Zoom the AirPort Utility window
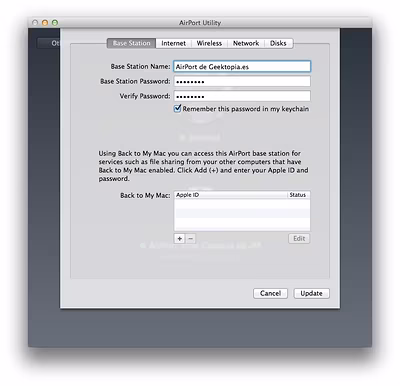 pyautogui.click(x=55, y=23)
